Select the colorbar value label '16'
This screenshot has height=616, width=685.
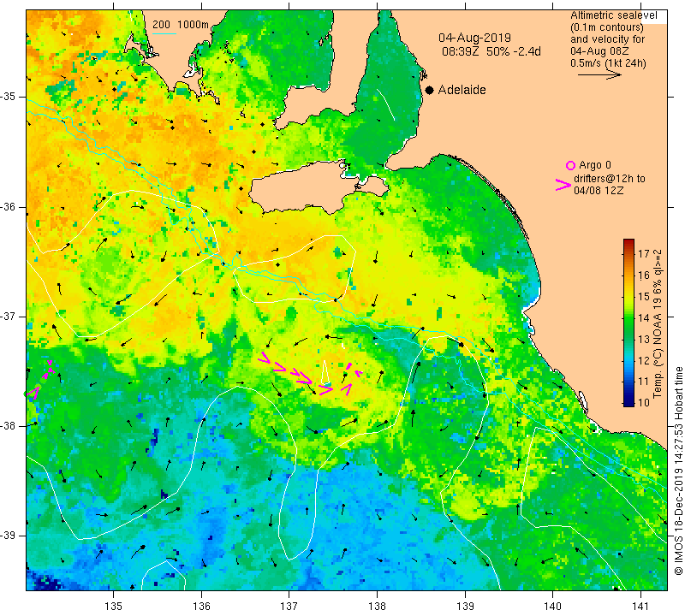coord(644,275)
